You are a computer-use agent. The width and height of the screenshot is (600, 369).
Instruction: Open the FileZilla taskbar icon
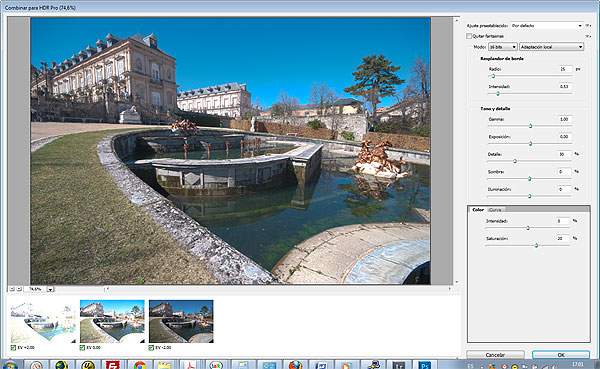pos(113,364)
